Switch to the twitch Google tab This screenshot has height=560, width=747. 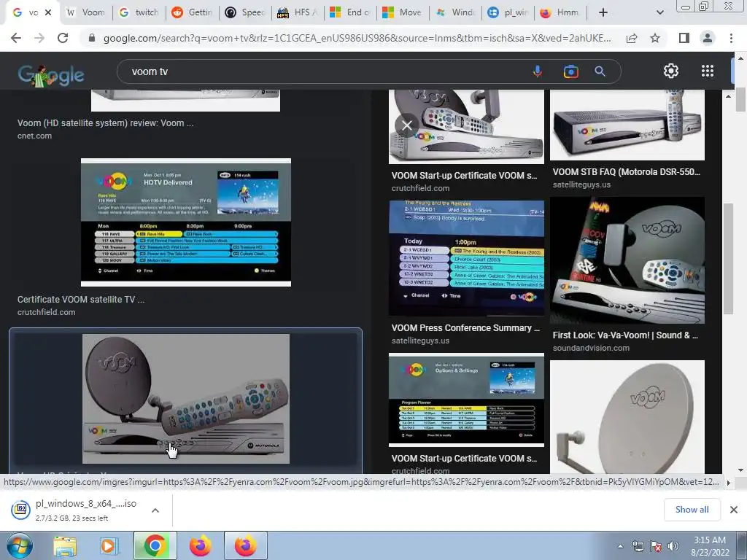(x=139, y=12)
